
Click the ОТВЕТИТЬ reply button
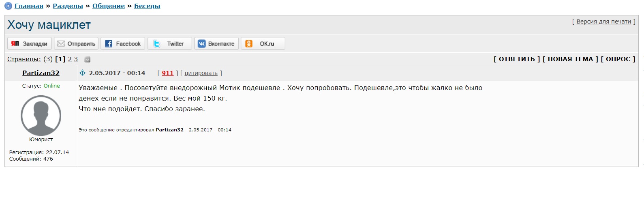pos(517,59)
